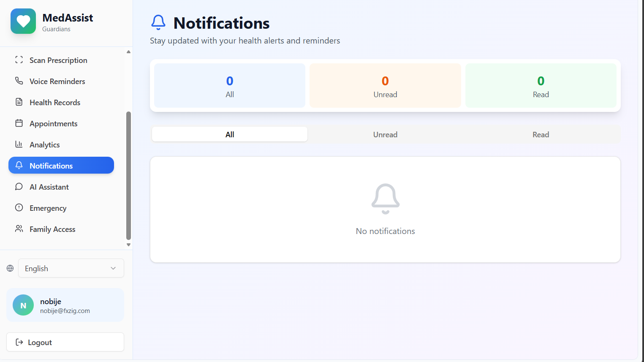Viewport: 644px width, 362px height.
Task: Switch to the Unread notifications tab
Action: coord(385,134)
